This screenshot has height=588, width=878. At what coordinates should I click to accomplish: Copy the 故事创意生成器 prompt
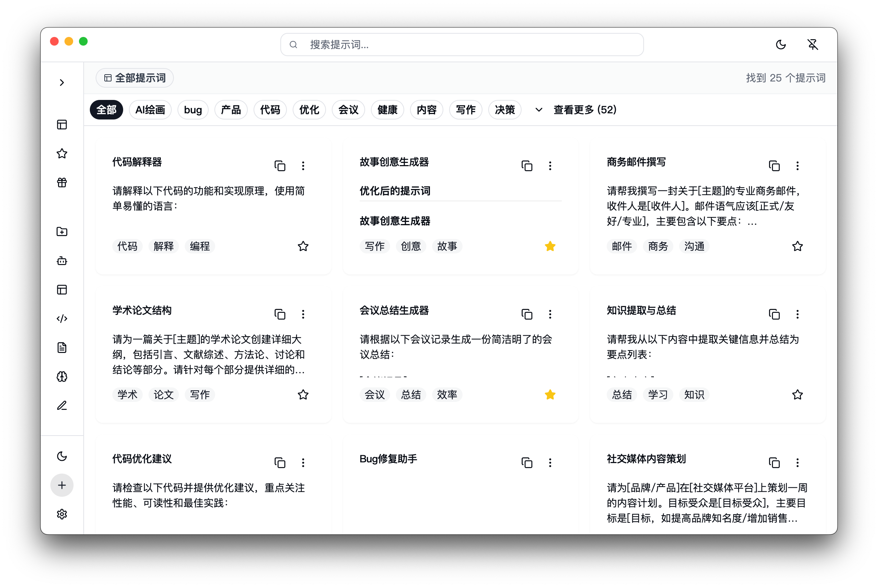(x=527, y=166)
